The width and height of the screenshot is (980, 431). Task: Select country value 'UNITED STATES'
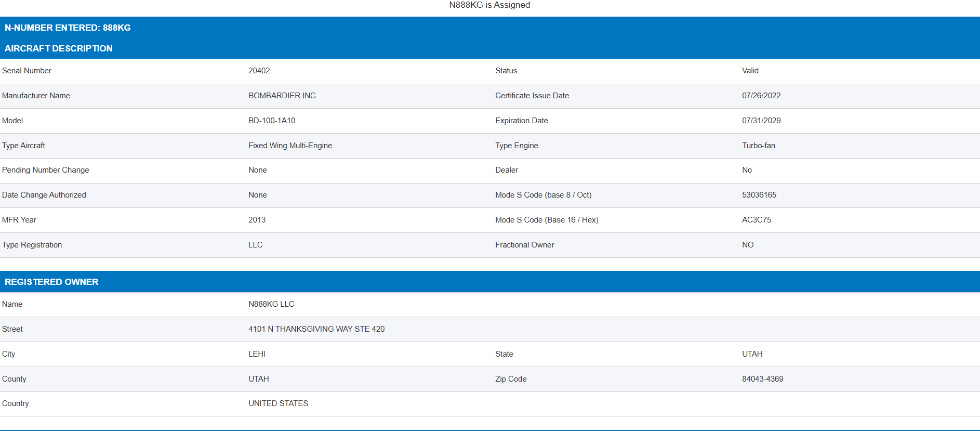click(x=279, y=403)
